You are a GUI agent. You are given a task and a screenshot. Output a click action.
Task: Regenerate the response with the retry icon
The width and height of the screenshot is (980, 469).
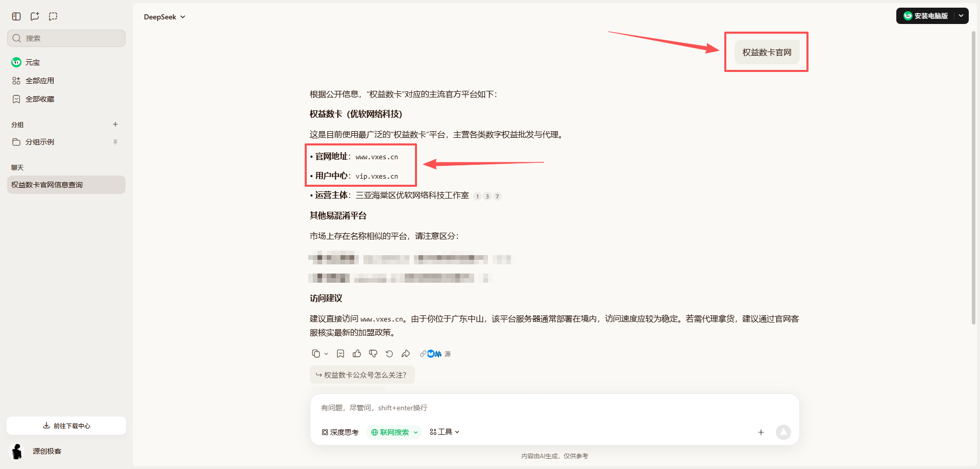(389, 353)
